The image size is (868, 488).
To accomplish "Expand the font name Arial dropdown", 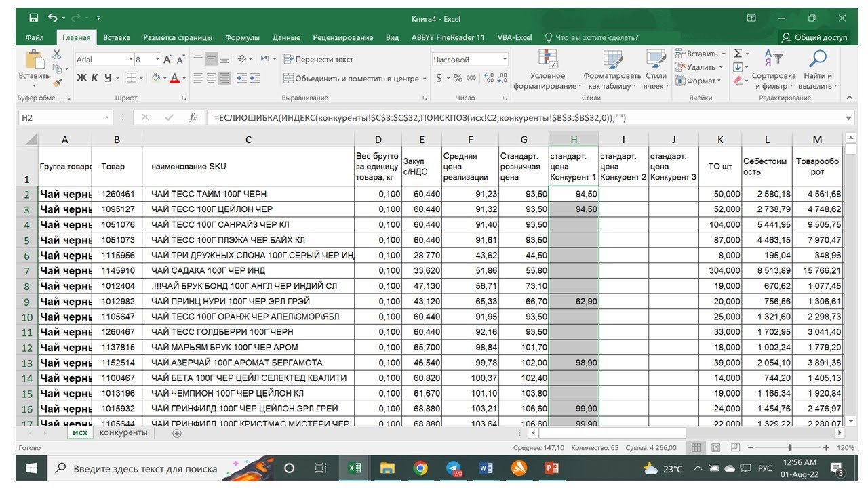I will (x=129, y=60).
